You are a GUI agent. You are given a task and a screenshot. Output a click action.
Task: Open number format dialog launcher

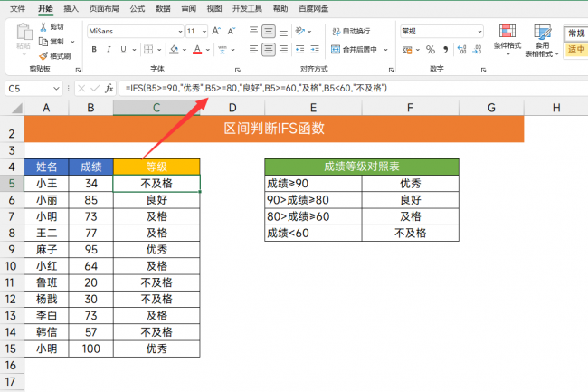tap(483, 70)
